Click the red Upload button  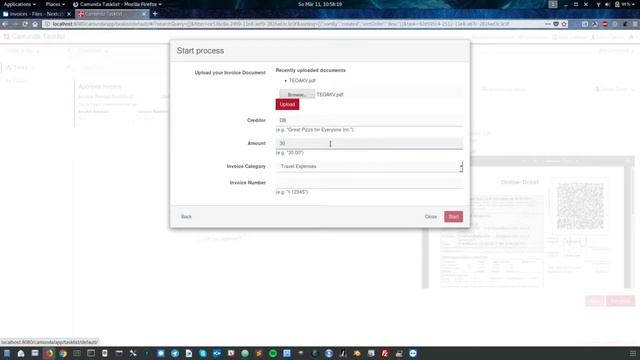(287, 104)
